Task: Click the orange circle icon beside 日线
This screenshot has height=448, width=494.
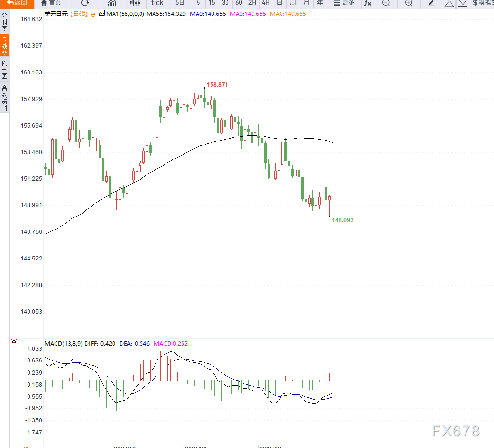Action: pyautogui.click(x=93, y=14)
